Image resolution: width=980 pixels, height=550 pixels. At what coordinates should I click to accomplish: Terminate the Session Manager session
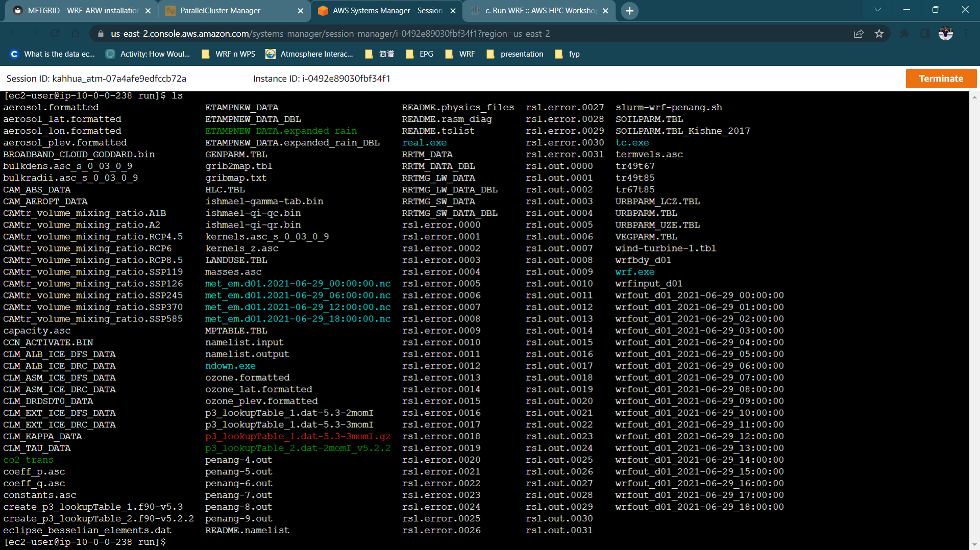coord(941,79)
